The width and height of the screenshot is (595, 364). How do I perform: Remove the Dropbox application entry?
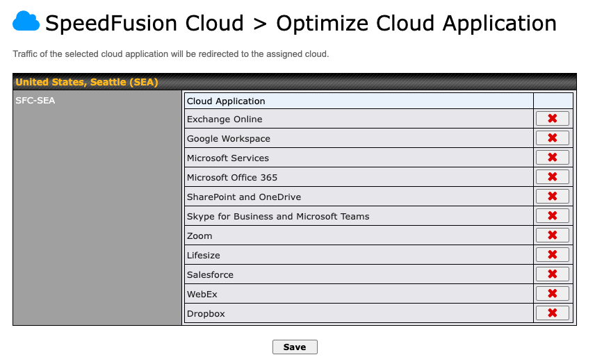tap(553, 313)
